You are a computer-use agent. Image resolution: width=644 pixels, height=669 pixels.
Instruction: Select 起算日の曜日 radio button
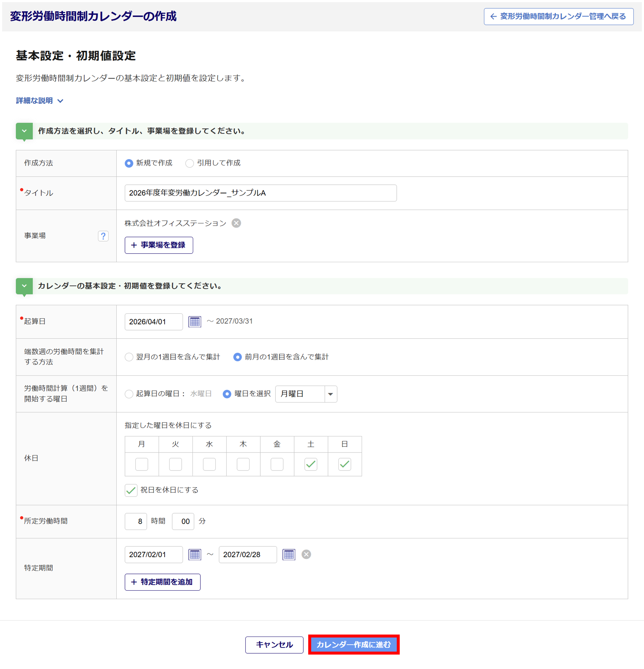(129, 394)
